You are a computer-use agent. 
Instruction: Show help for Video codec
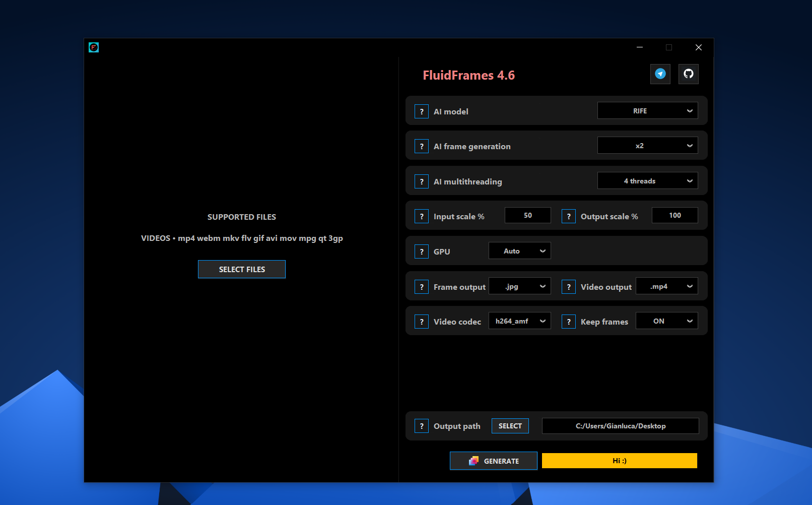(x=422, y=322)
